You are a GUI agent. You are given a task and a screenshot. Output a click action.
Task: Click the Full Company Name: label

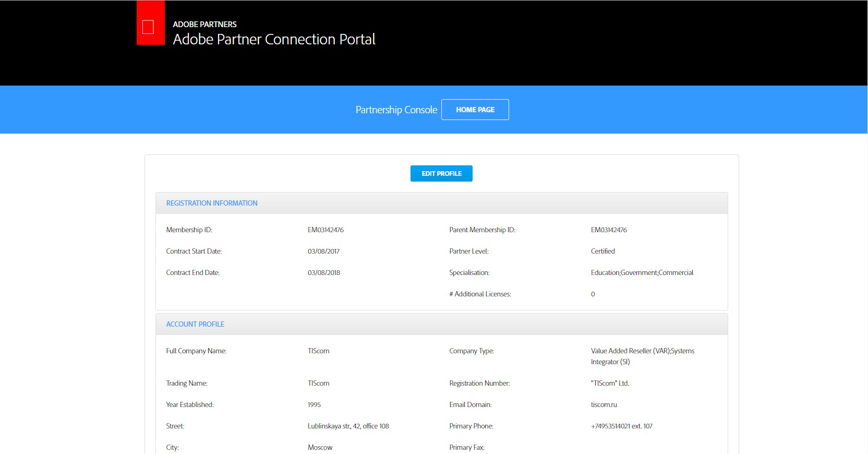(x=196, y=351)
